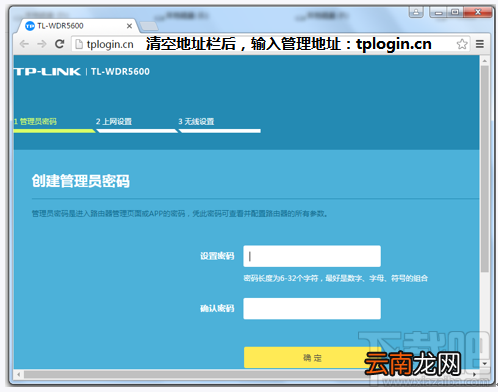Minimize the browser window
The width and height of the screenshot is (498, 392).
point(439,12)
